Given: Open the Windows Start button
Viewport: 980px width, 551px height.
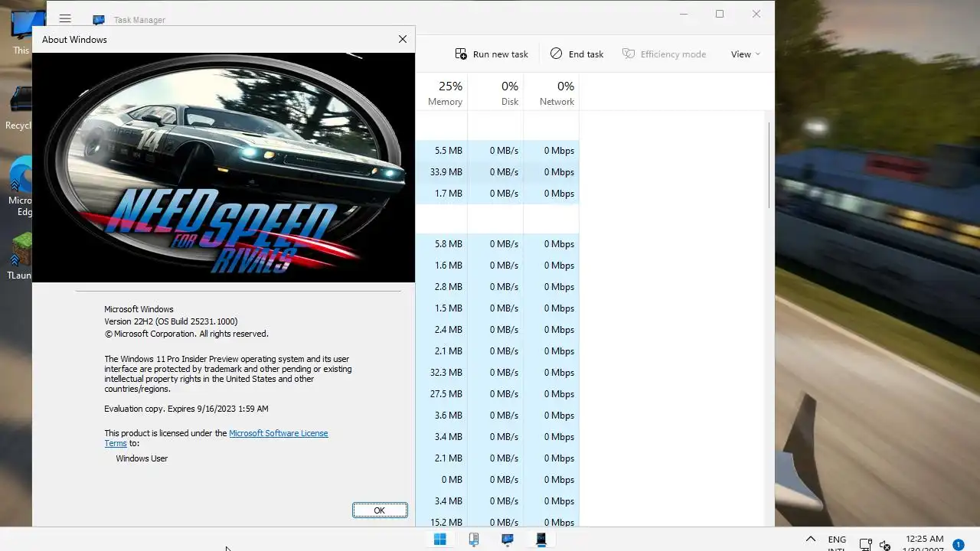Looking at the screenshot, I should click(x=440, y=540).
